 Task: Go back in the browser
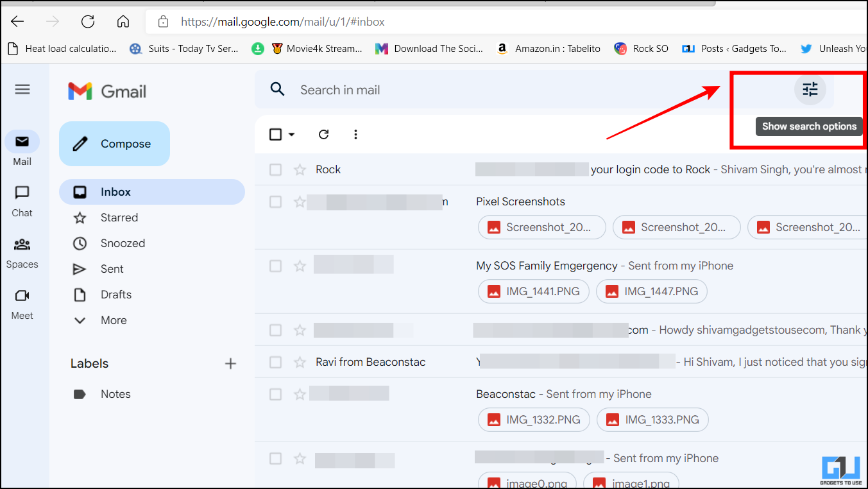[x=17, y=21]
